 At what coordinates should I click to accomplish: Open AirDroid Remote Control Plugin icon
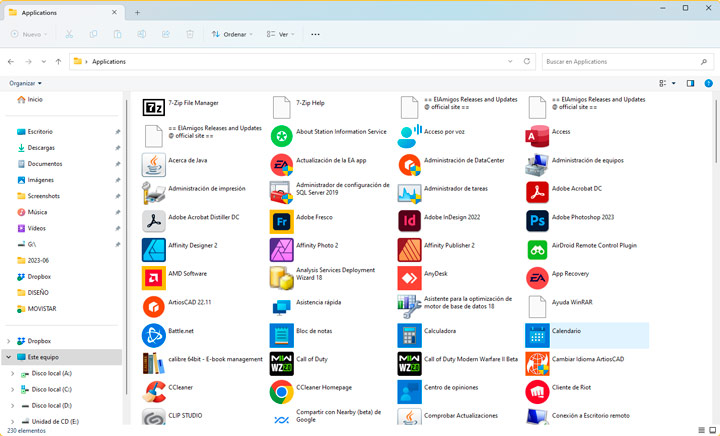point(537,250)
